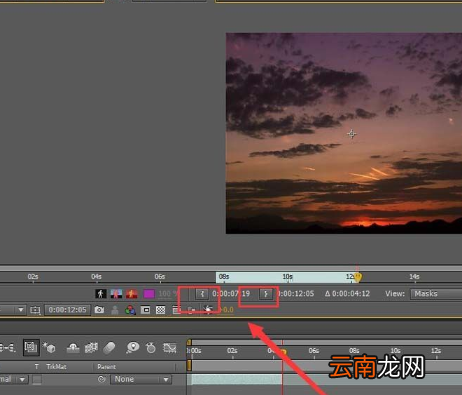Image resolution: width=462 pixels, height=395 pixels.
Task: Click the Set Out point bracket button
Action: [266, 294]
